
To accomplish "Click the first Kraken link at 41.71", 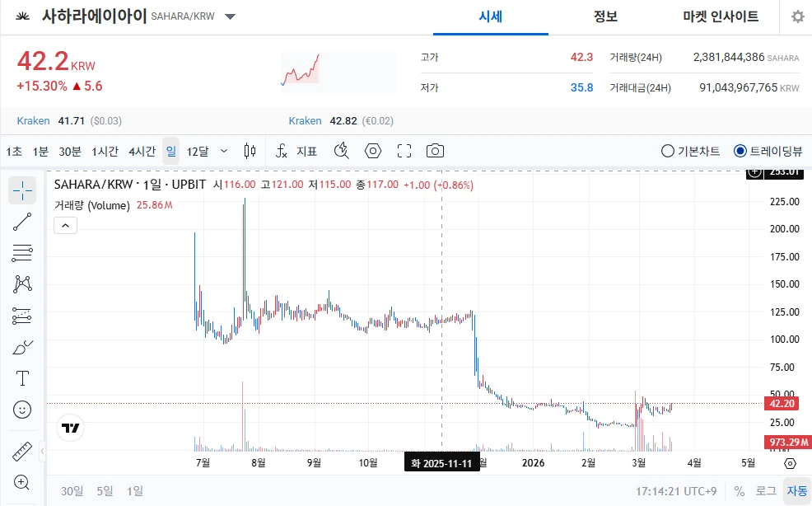I will (x=33, y=121).
